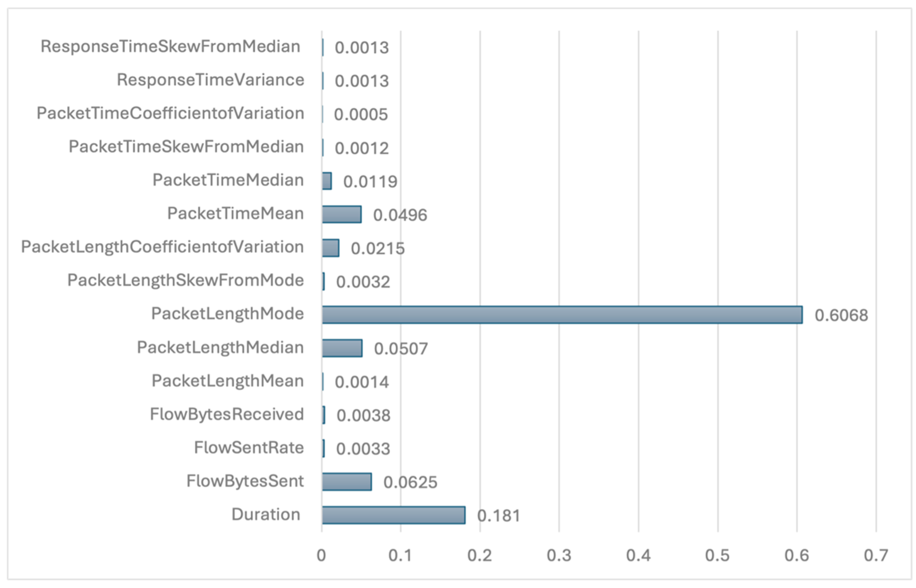Click the FlowSentRate axis label

click(x=249, y=448)
